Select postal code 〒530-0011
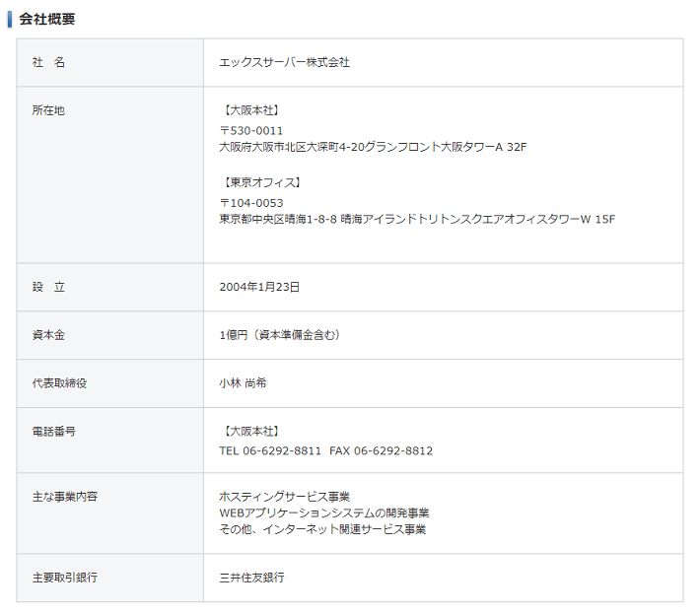 [x=251, y=131]
